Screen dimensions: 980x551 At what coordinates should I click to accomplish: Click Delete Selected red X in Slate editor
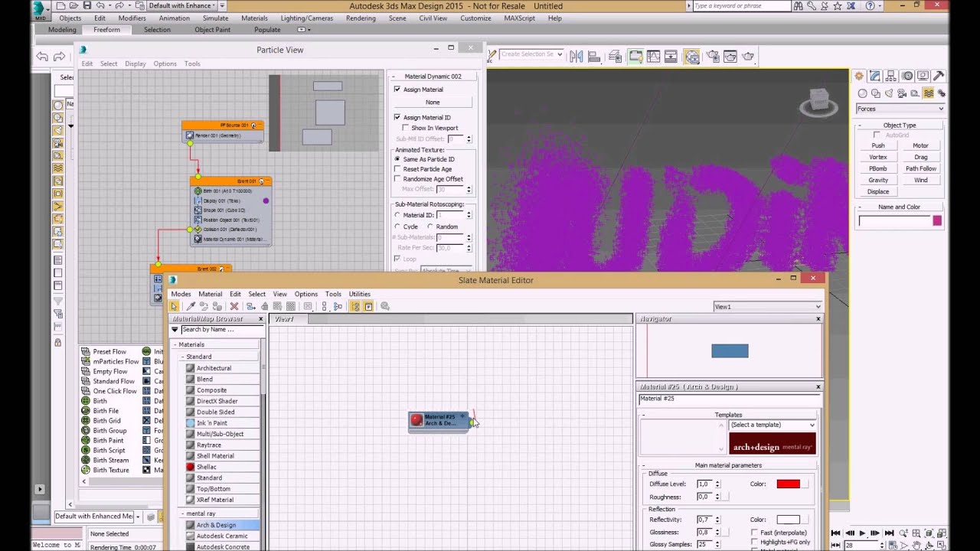(x=234, y=306)
